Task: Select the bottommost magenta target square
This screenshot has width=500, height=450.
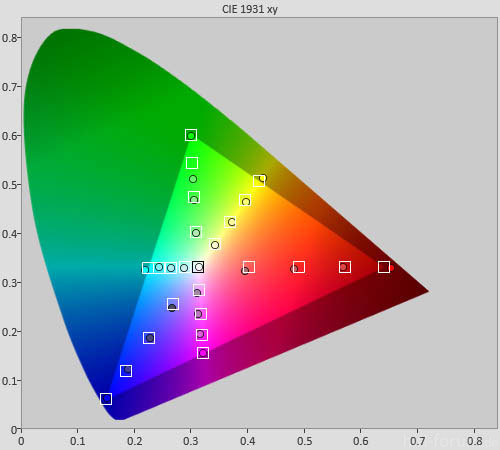Action: pos(203,353)
